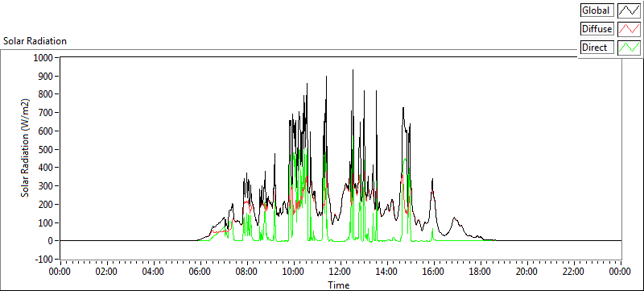Click the Diffuse plot legend red line icon
This screenshot has height=291, width=644.
click(630, 29)
